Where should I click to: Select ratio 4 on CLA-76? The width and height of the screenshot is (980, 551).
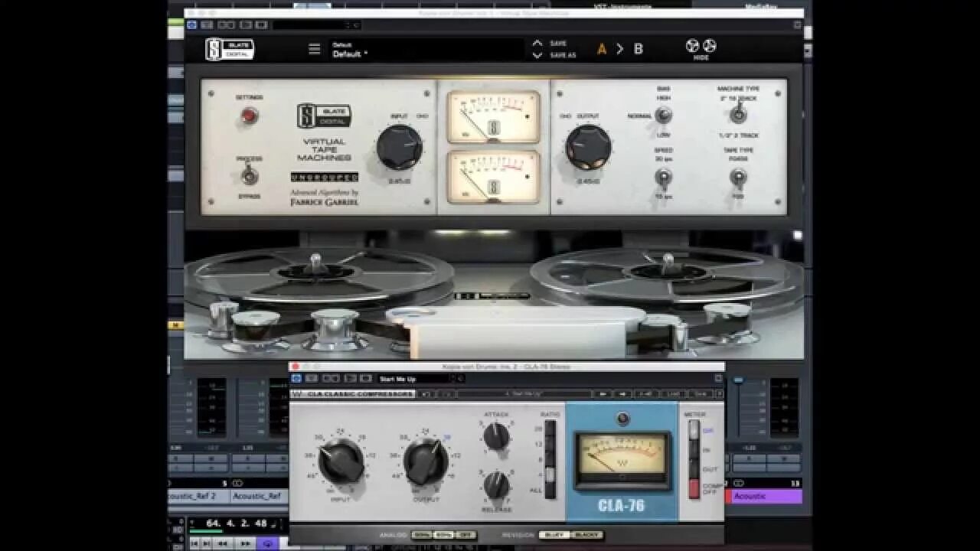point(549,475)
